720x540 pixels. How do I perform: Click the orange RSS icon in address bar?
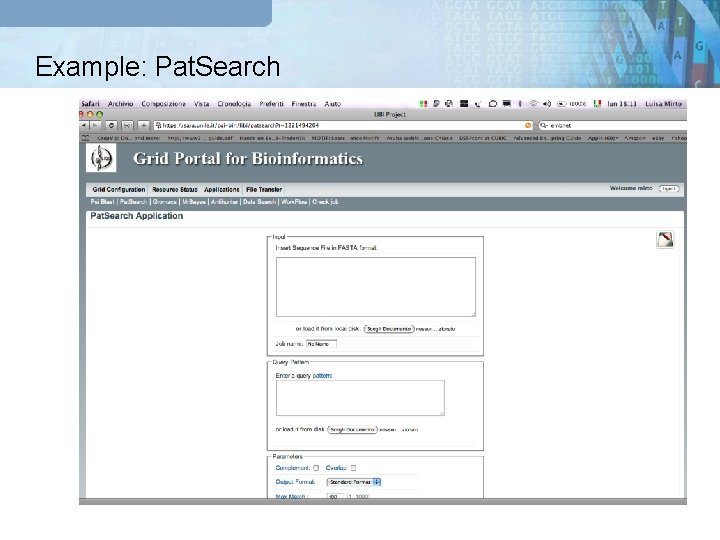point(528,125)
